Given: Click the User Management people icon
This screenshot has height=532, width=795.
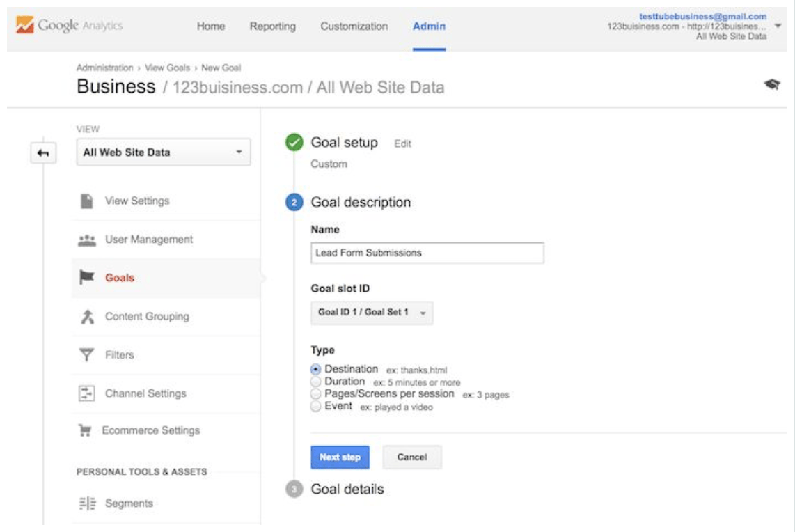Looking at the screenshot, I should pos(87,240).
